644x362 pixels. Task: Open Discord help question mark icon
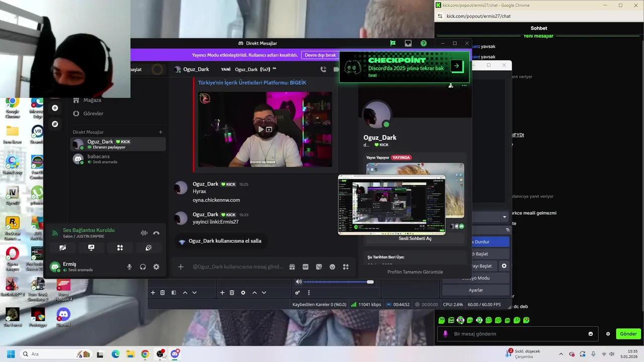pyautogui.click(x=424, y=43)
